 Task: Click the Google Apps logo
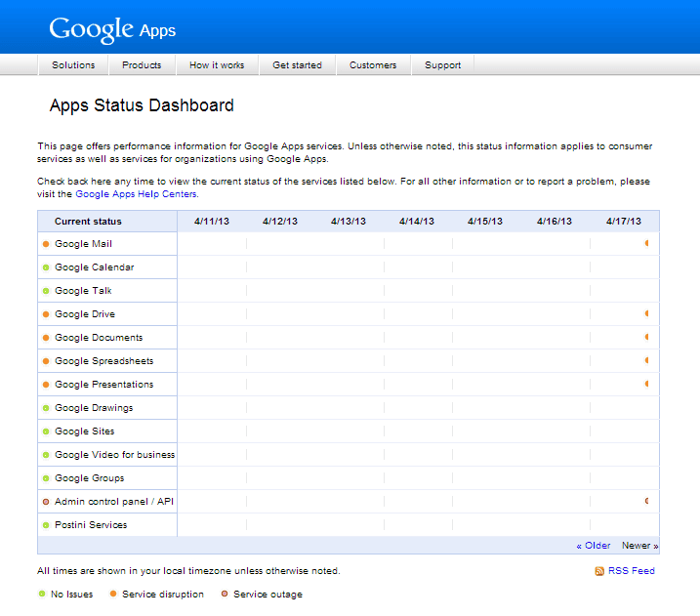pyautogui.click(x=112, y=28)
